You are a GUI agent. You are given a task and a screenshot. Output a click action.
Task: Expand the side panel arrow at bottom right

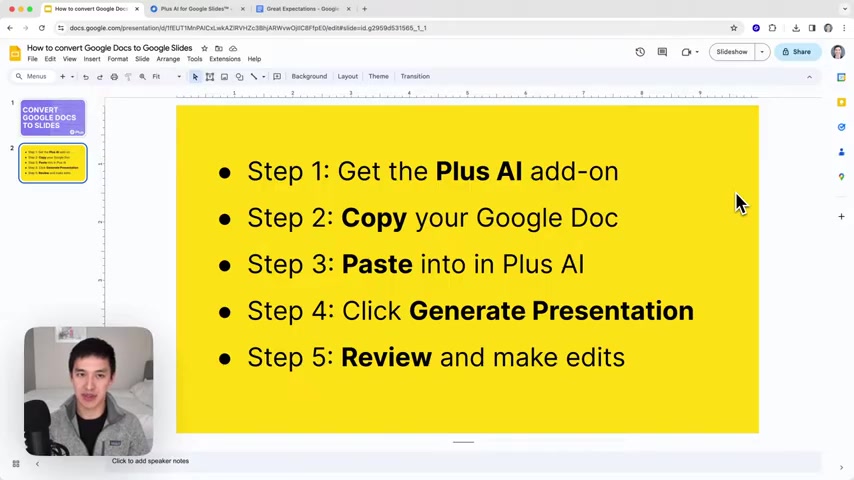(x=841, y=467)
